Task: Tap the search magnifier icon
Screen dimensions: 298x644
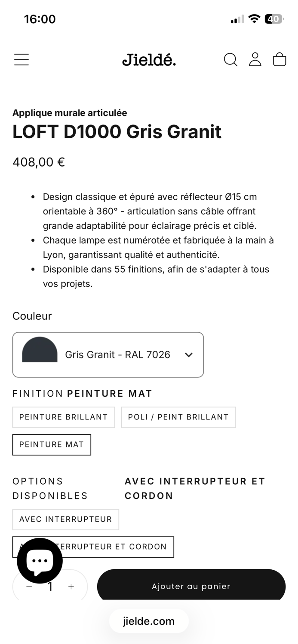Action: point(230,60)
